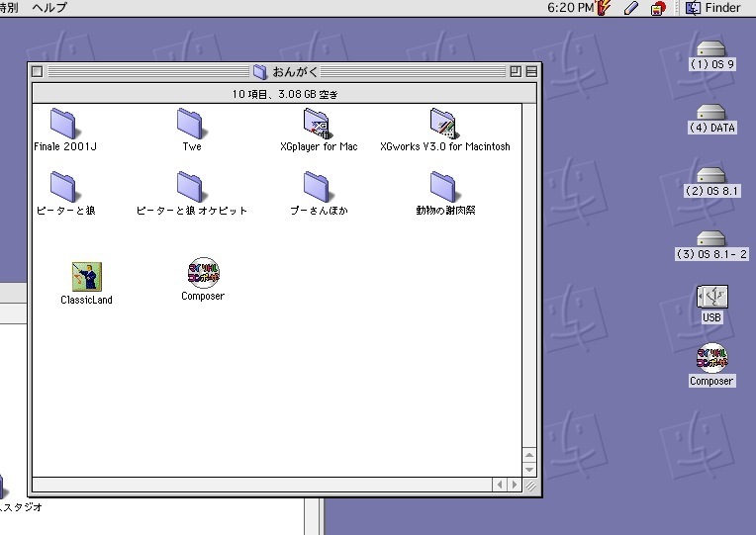Click the window resize grip corner
The width and height of the screenshot is (756, 535).
[x=529, y=486]
